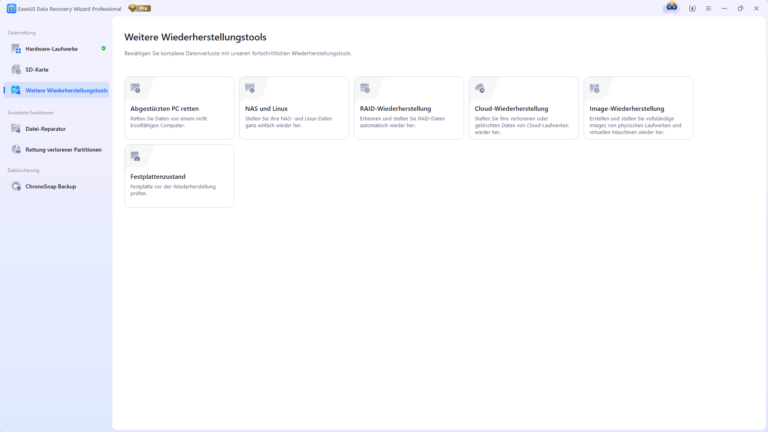This screenshot has width=768, height=432.
Task: Click text 'Retten Sie Daten von einem nicht bootfähigen'
Action: click(168, 122)
